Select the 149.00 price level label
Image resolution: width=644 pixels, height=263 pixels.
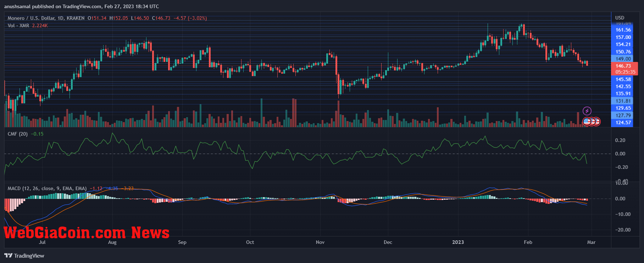coord(623,59)
